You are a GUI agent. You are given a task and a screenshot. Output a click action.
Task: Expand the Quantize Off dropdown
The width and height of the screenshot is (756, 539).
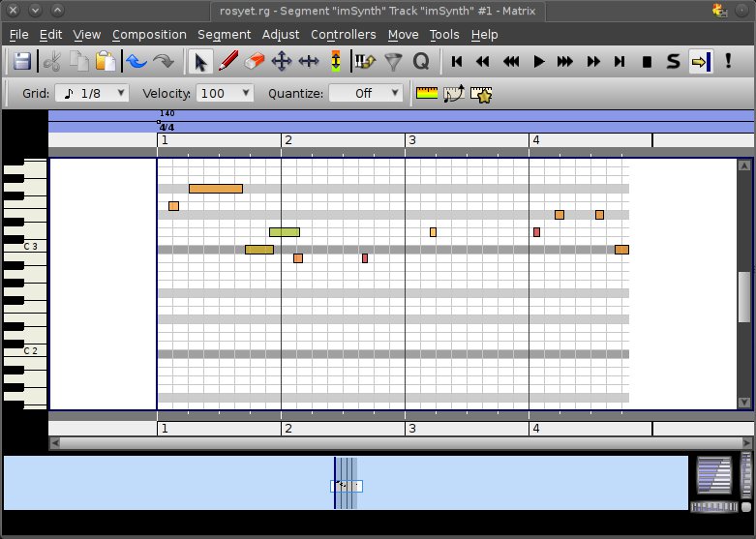point(366,93)
